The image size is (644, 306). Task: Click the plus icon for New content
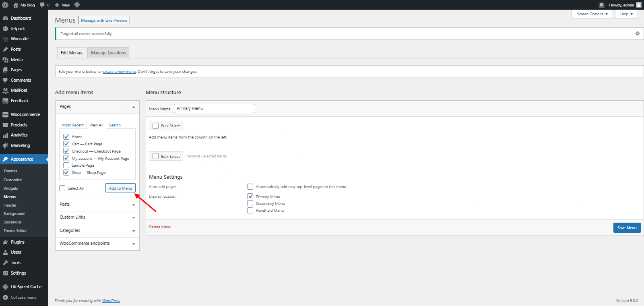pyautogui.click(x=57, y=5)
